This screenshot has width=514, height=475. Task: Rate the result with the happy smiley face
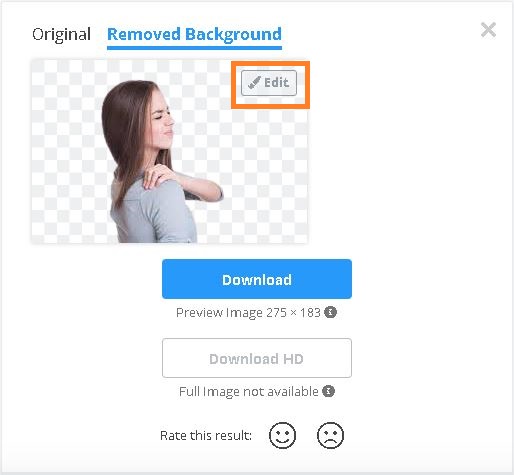point(282,435)
